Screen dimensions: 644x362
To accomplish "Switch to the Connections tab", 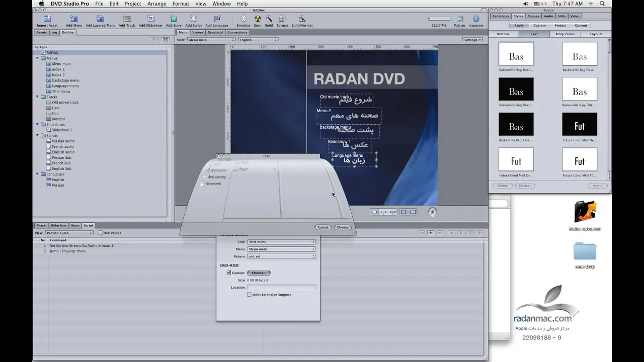I will 237,32.
